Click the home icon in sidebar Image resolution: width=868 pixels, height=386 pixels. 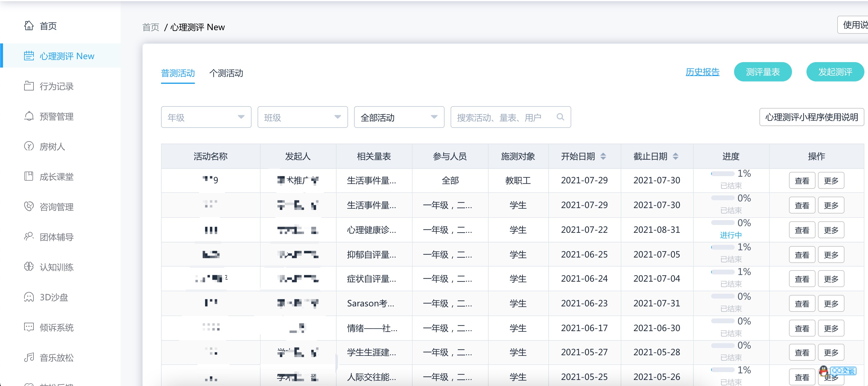point(29,26)
